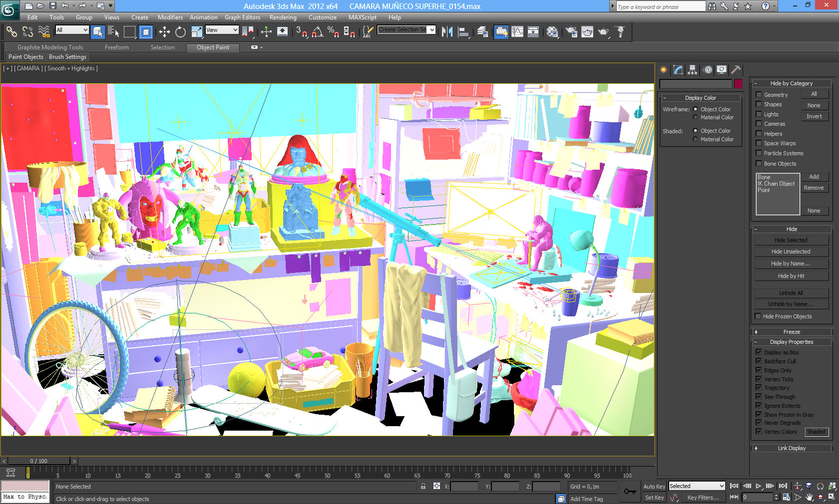Open the Utilities panel hammer tab
This screenshot has width=839, height=504.
736,70
